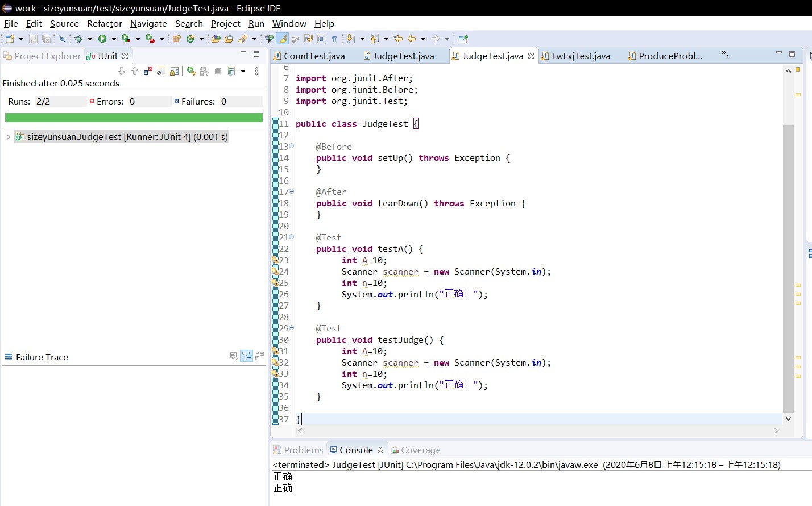Image resolution: width=812 pixels, height=506 pixels.
Task: Switch to the CountTest.java editor tab
Action: [x=314, y=56]
